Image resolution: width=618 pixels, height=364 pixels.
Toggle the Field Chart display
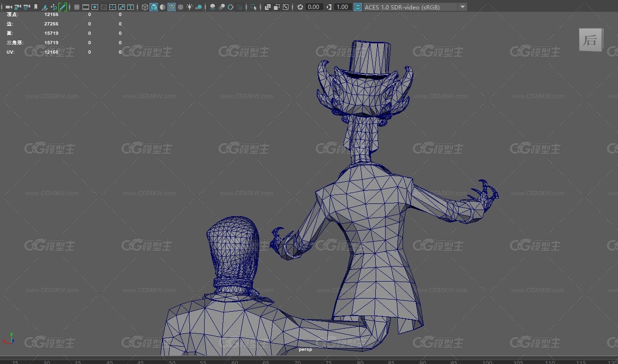tap(113, 7)
